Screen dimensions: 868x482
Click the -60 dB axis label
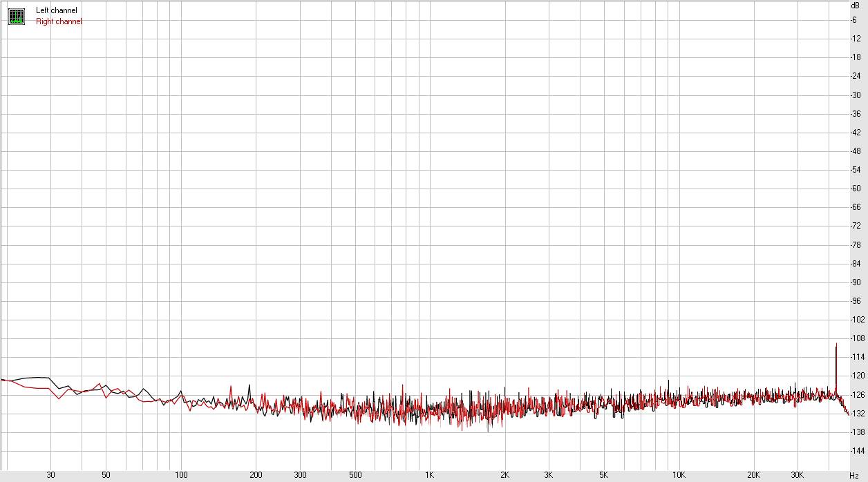pyautogui.click(x=856, y=189)
